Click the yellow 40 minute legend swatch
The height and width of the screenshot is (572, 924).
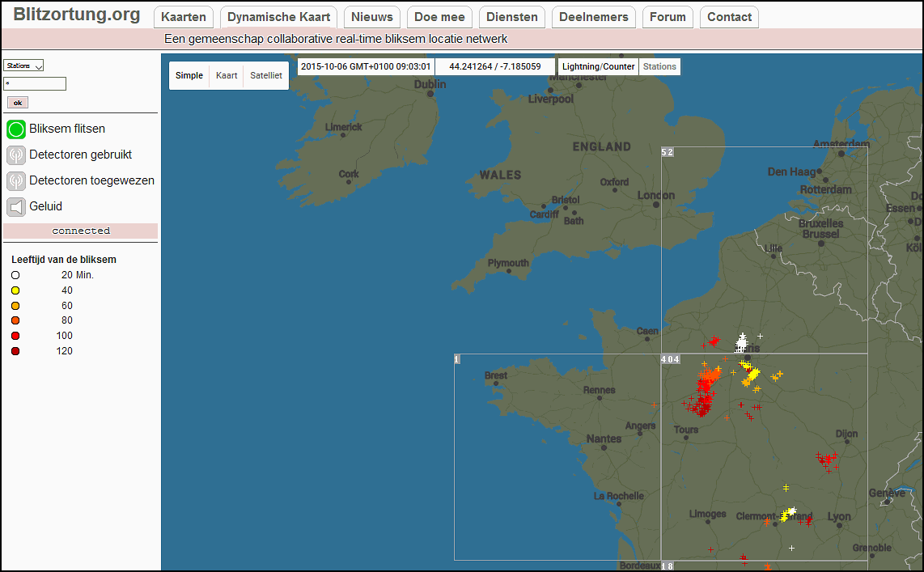(15, 290)
